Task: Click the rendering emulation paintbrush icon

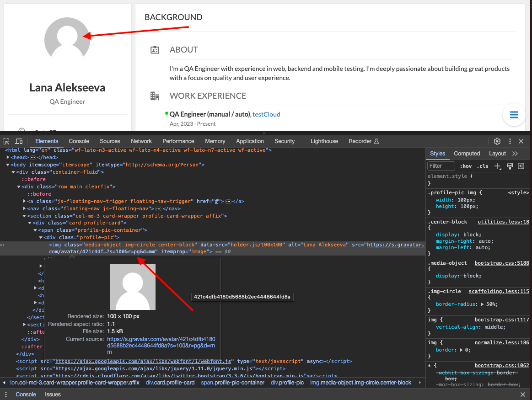Action: (x=510, y=165)
